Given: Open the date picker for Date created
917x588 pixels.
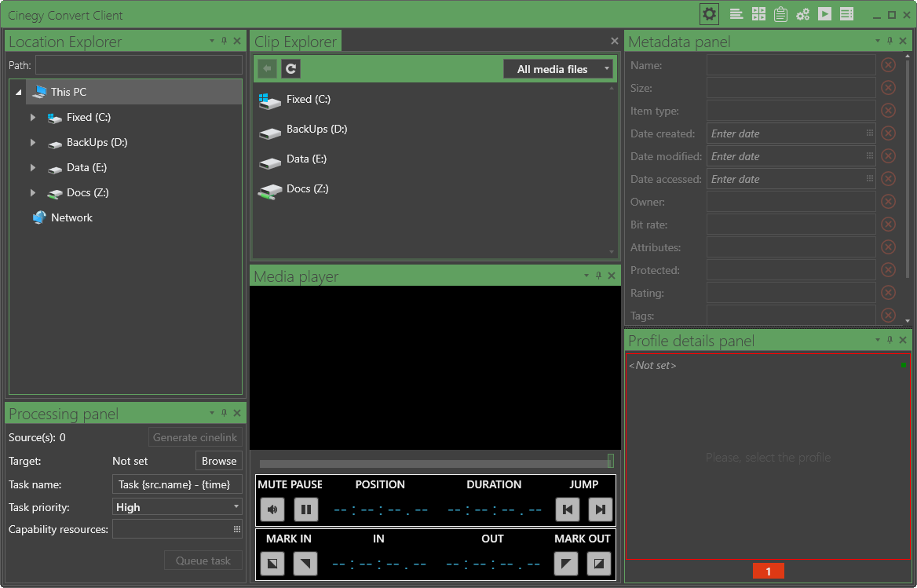Looking at the screenshot, I should tap(870, 133).
